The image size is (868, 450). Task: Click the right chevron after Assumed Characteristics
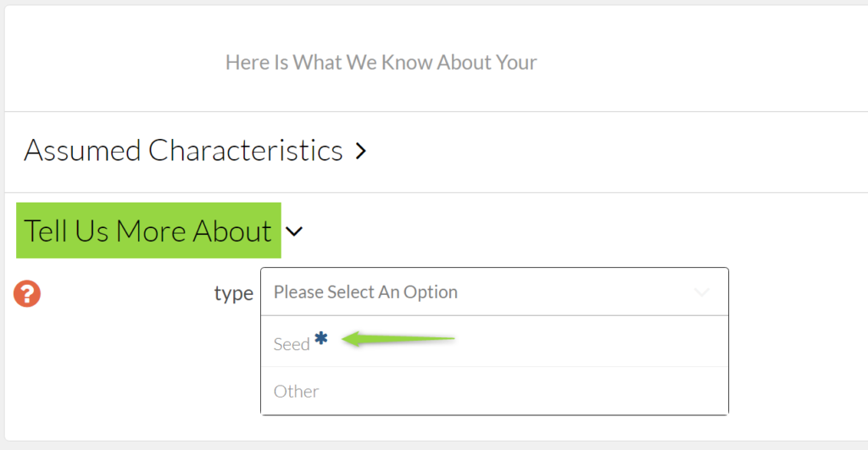click(361, 152)
